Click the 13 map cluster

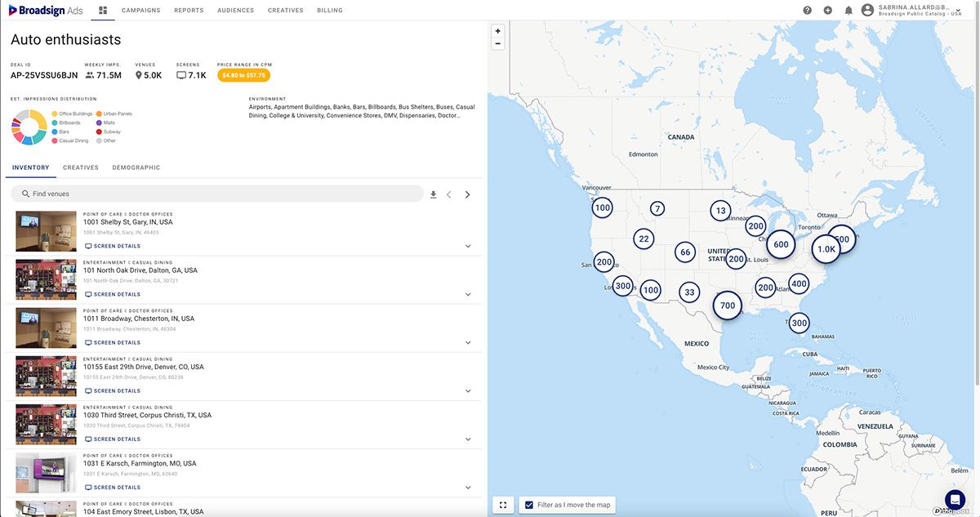(720, 211)
